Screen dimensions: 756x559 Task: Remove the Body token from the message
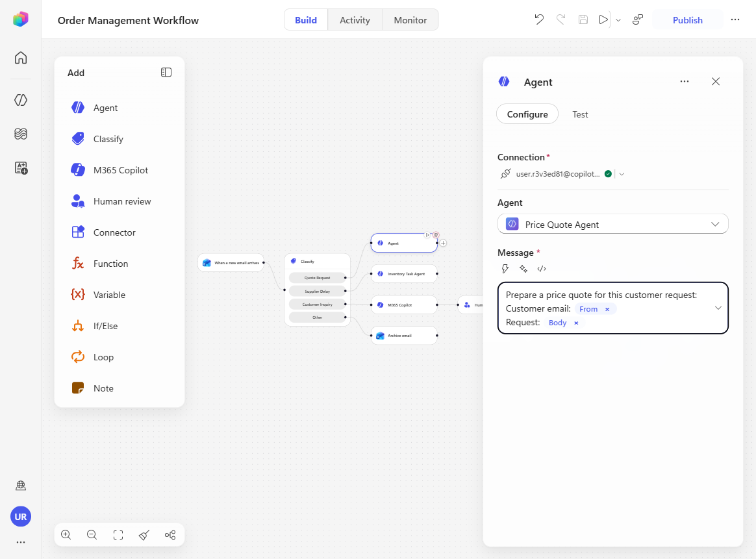[x=576, y=323]
